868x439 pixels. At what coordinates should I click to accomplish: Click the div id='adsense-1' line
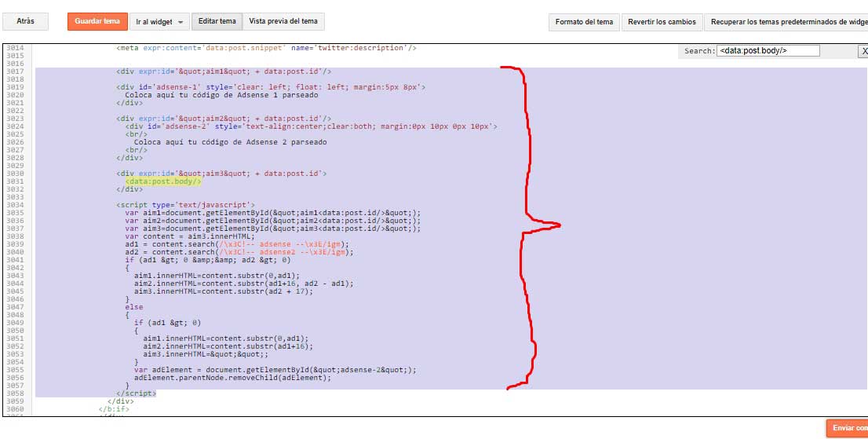(271, 87)
